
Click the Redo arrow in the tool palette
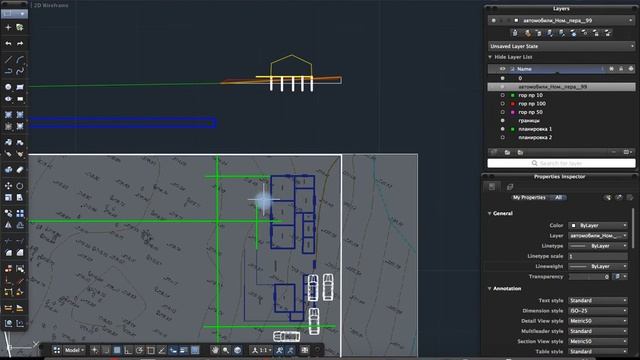tap(20, 43)
